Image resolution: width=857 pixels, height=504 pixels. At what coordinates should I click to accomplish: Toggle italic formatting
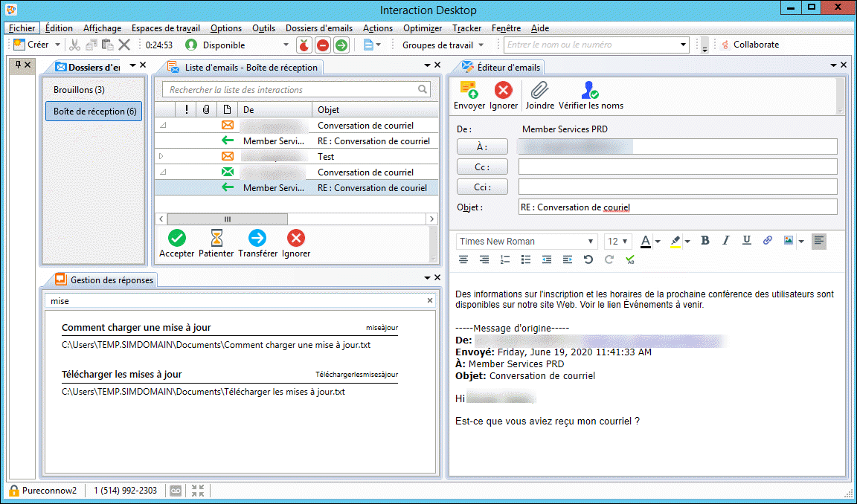click(x=726, y=241)
